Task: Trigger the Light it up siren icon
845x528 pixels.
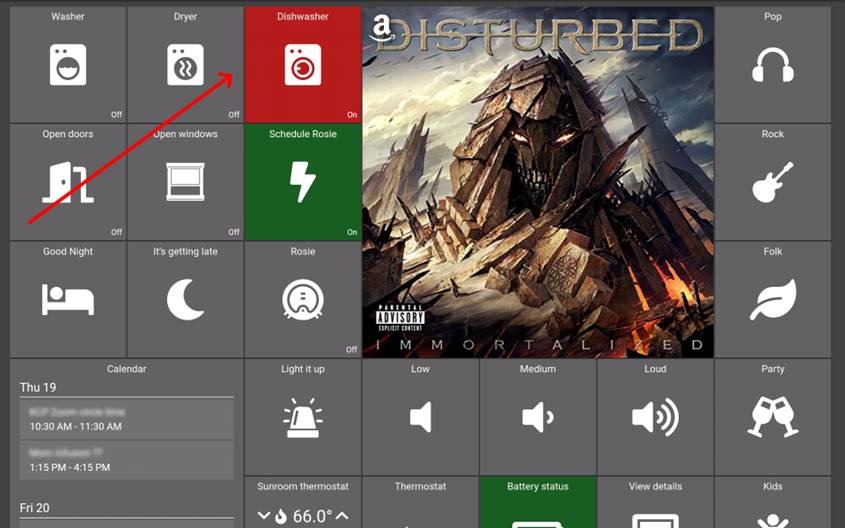Action: pyautogui.click(x=302, y=417)
